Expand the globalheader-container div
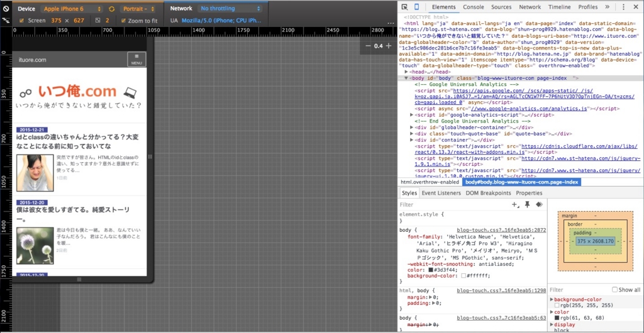 click(x=412, y=128)
